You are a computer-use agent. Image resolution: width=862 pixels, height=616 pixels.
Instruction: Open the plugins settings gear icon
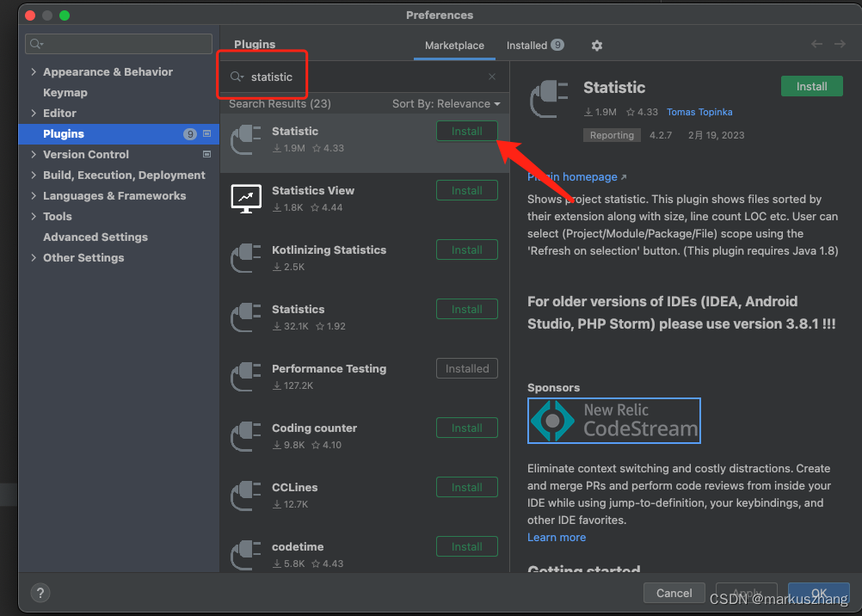click(597, 46)
